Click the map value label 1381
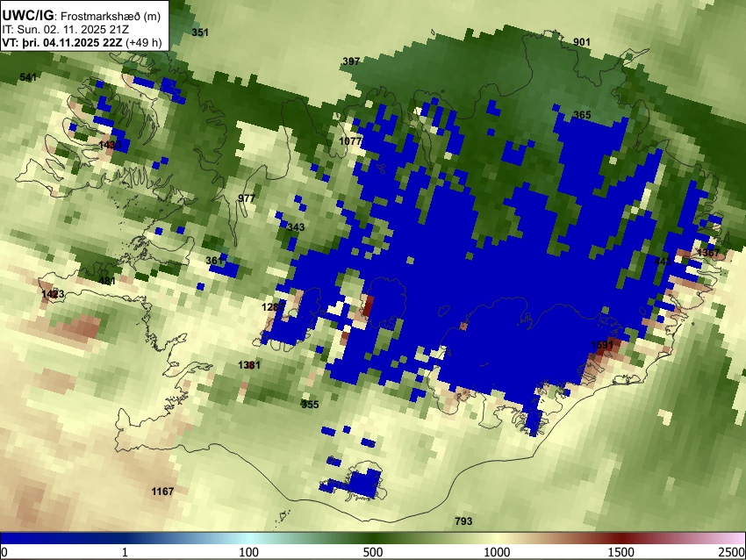The width and height of the screenshot is (746, 560). 249,365
